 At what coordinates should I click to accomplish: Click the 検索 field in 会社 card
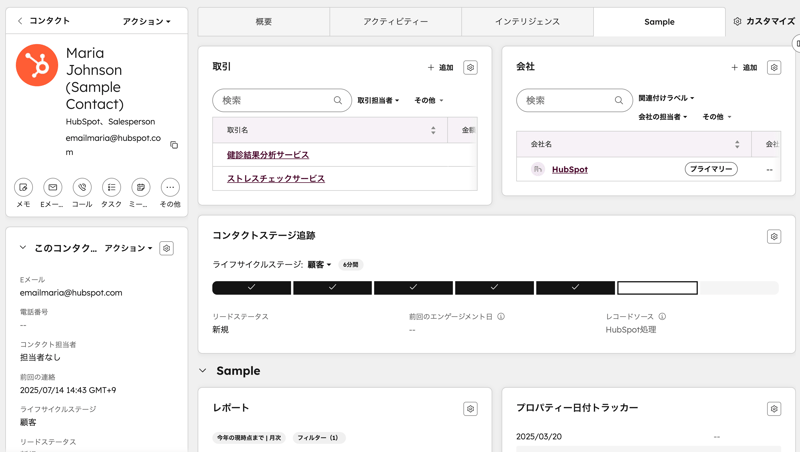565,100
